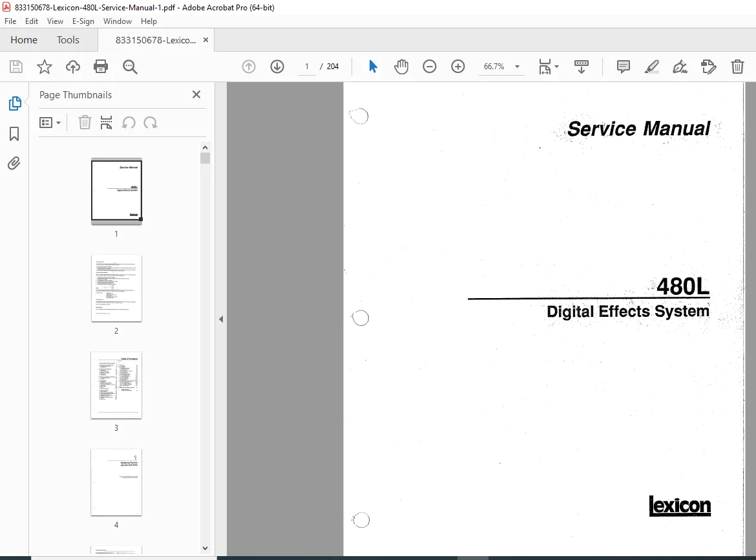This screenshot has height=560, width=756.
Task: Click thumbnails scrollbar up arrow
Action: pos(205,147)
